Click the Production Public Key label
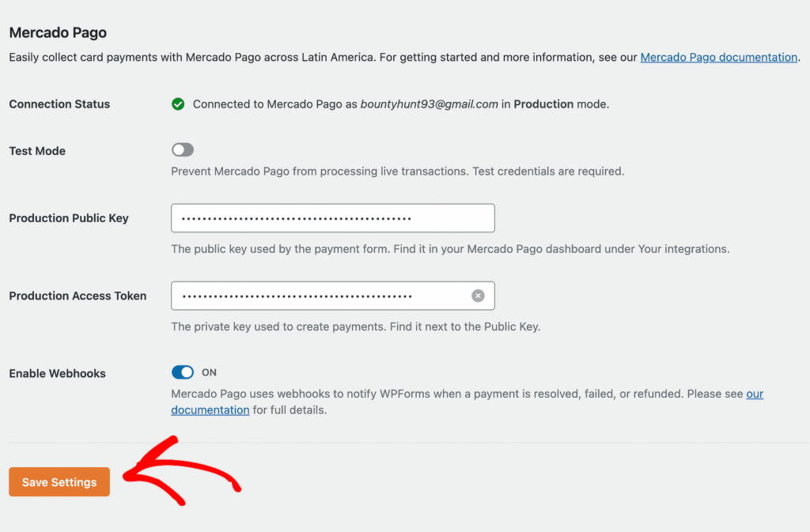This screenshot has width=810, height=532. pyautogui.click(x=69, y=218)
